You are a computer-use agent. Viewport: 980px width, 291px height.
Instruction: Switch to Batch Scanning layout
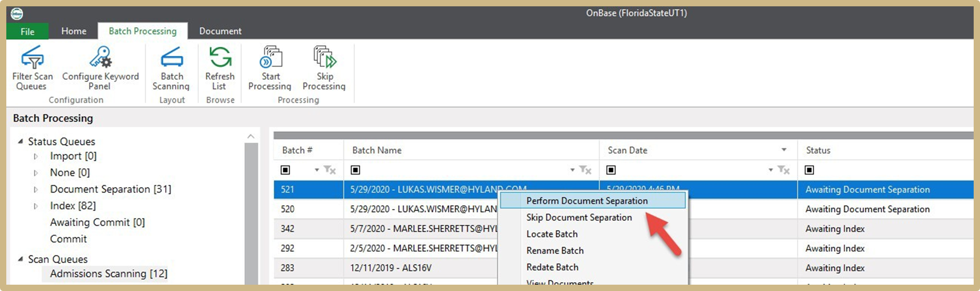click(171, 68)
